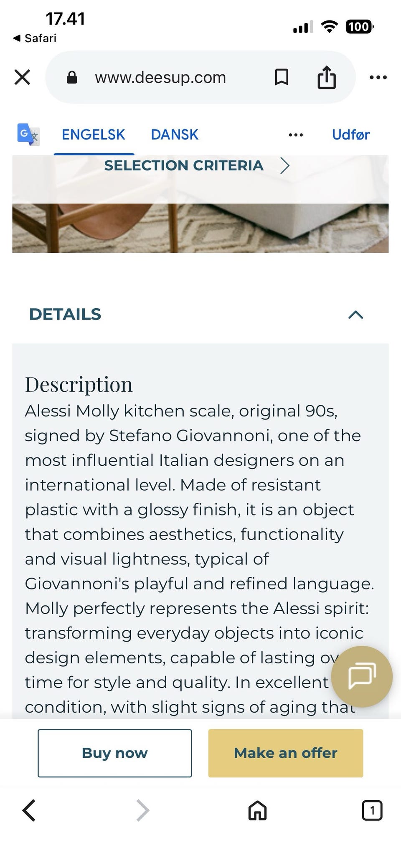Go back to previous page
Image resolution: width=401 pixels, height=868 pixels.
[x=29, y=811]
